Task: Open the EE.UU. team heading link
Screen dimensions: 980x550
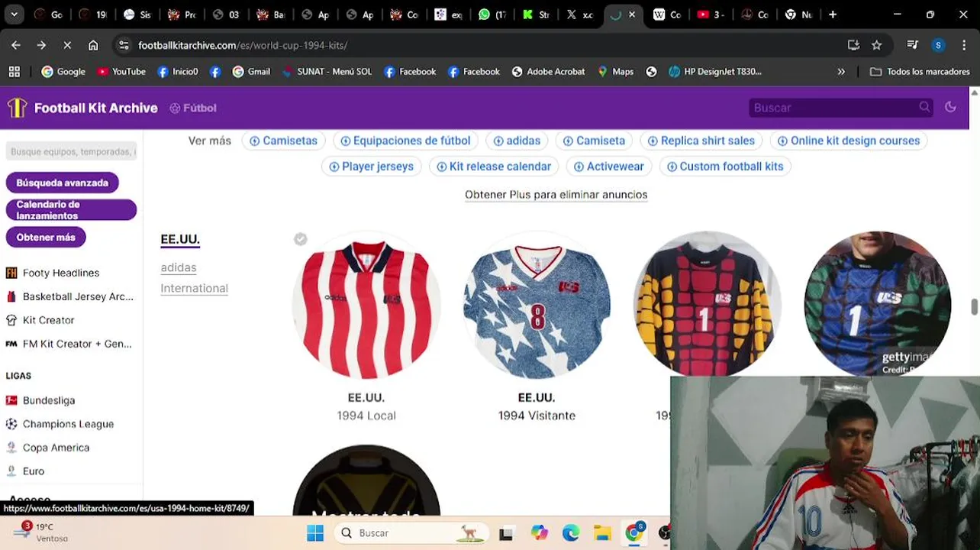Action: [180, 239]
